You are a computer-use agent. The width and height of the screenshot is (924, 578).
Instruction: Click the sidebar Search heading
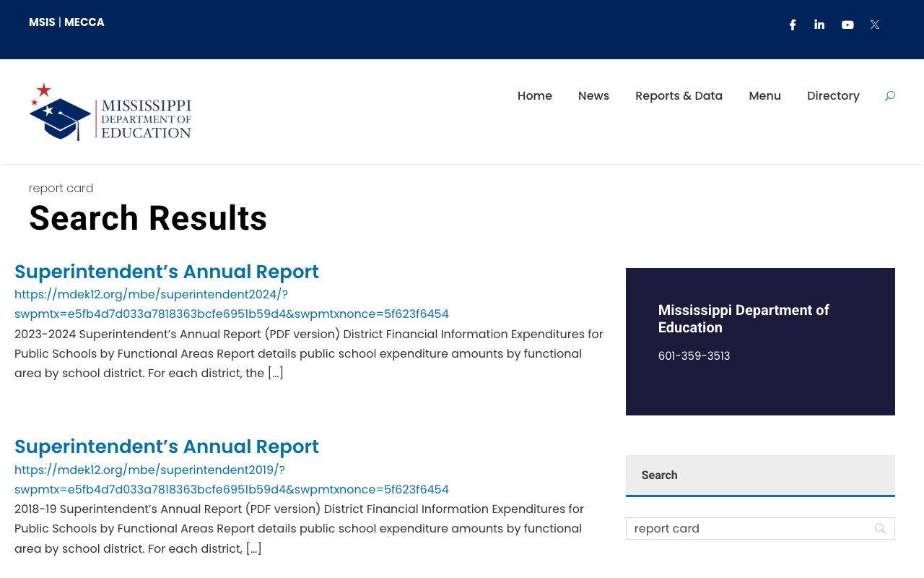point(659,475)
